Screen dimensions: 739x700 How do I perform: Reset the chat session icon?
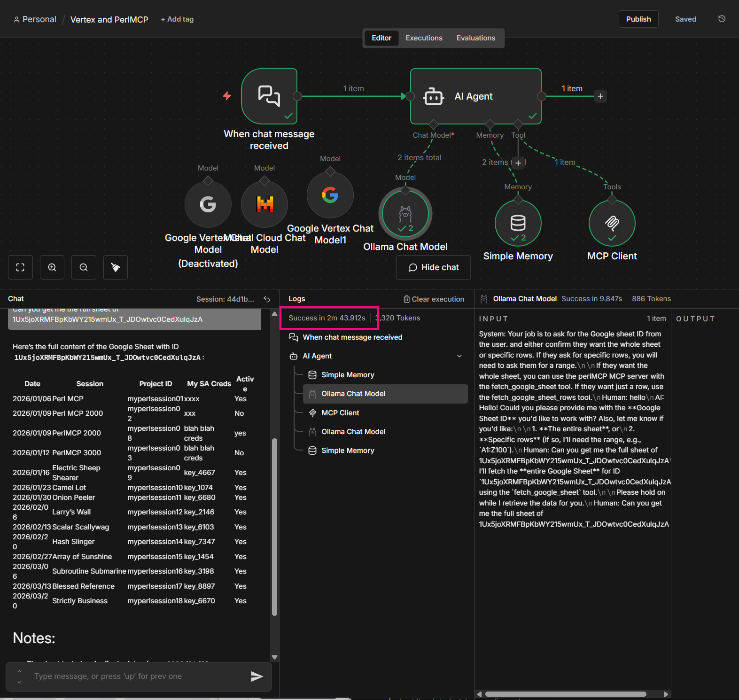coord(267,299)
